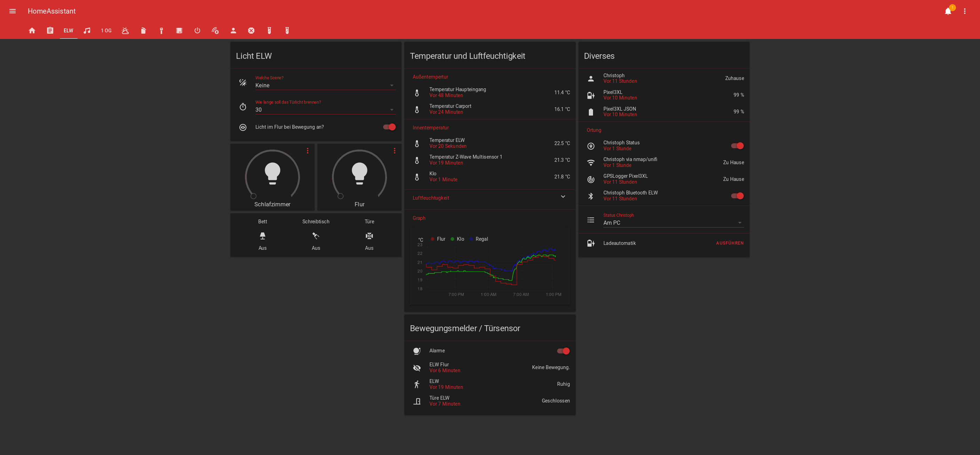Viewport: 980px width, 455px height.
Task: Click AUSFÜHREN to run Ladeautomatik
Action: coord(730,243)
